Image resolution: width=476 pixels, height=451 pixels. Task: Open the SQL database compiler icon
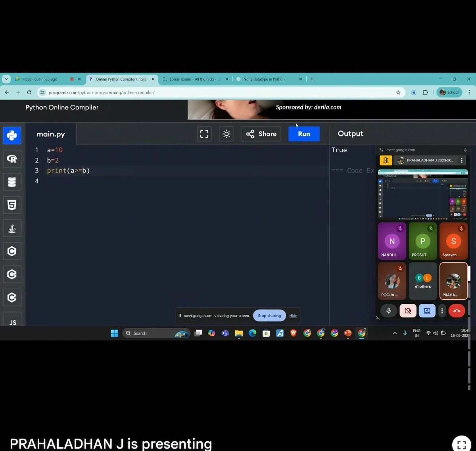[x=12, y=182]
